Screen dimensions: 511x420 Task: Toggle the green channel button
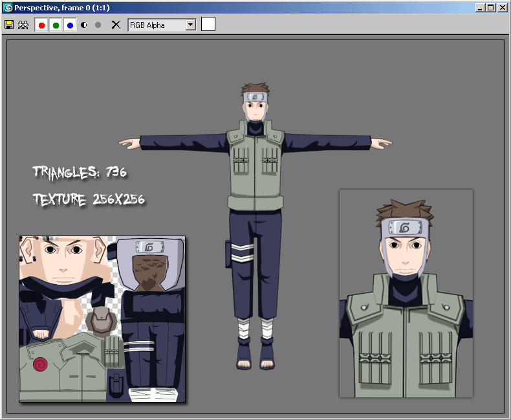pyautogui.click(x=56, y=25)
